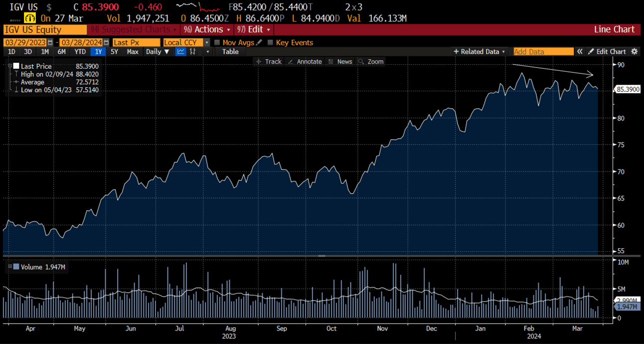This screenshot has width=644, height=344.
Task: Toggle the 5Y range button
Action: pyautogui.click(x=115, y=51)
